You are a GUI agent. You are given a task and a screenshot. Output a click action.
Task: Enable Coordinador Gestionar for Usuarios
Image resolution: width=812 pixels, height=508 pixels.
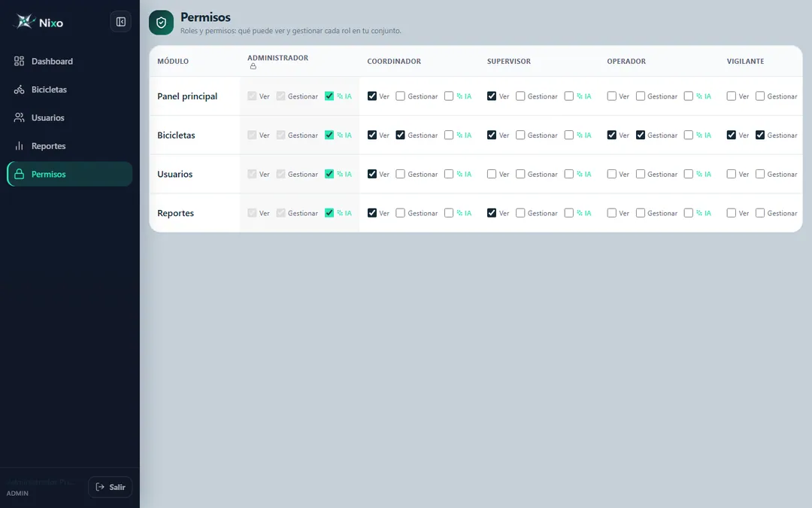point(400,174)
